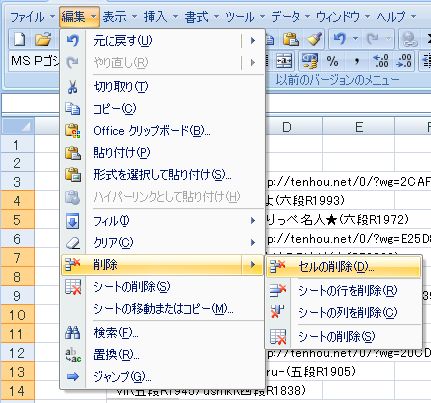Select row 3 header
Image resolution: width=431 pixels, height=403 pixels.
[x=17, y=182]
